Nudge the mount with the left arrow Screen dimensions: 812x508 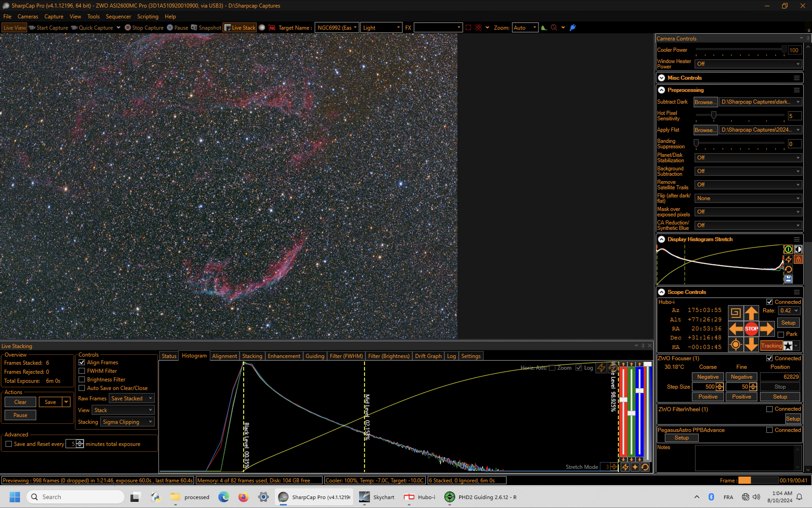point(735,329)
